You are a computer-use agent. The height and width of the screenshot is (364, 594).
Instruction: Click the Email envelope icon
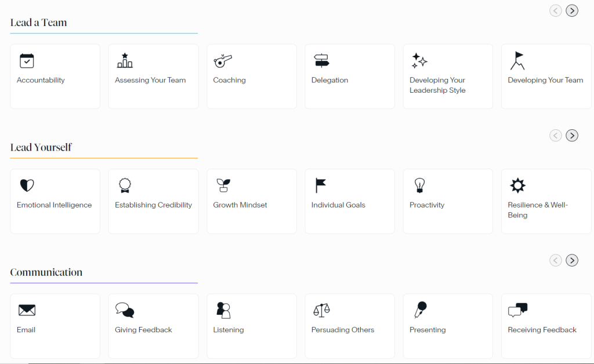click(27, 310)
